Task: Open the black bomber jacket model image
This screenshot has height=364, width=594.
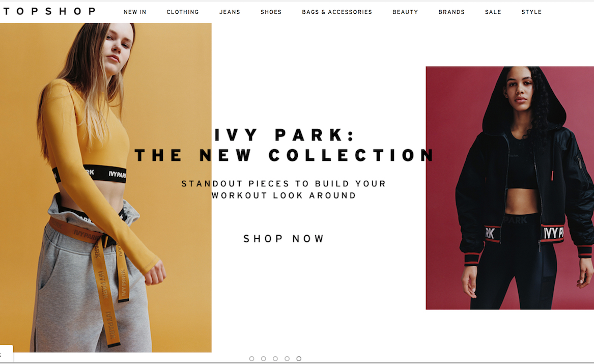Action: [510, 188]
